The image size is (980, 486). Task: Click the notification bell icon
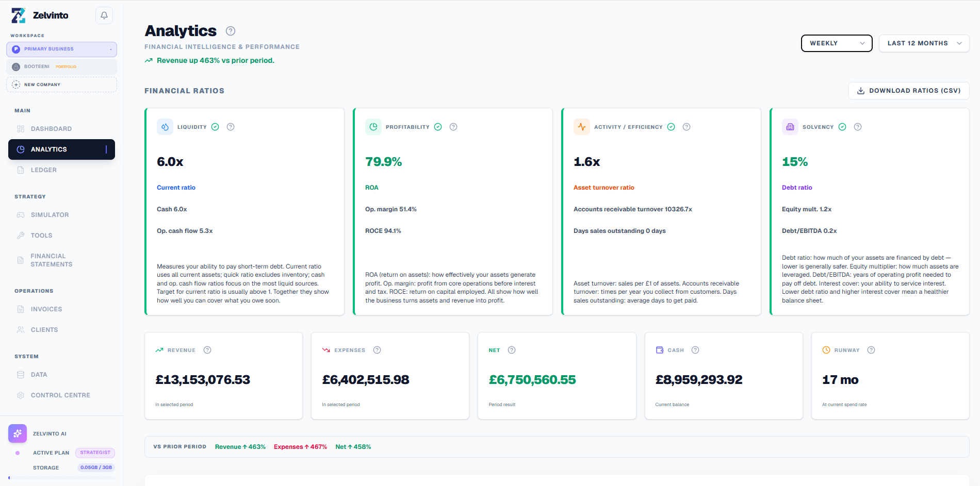104,15
